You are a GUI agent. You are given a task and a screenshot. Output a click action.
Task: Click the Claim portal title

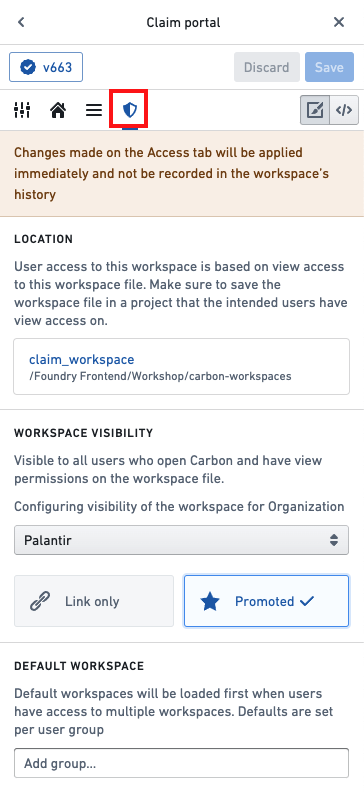point(183,22)
